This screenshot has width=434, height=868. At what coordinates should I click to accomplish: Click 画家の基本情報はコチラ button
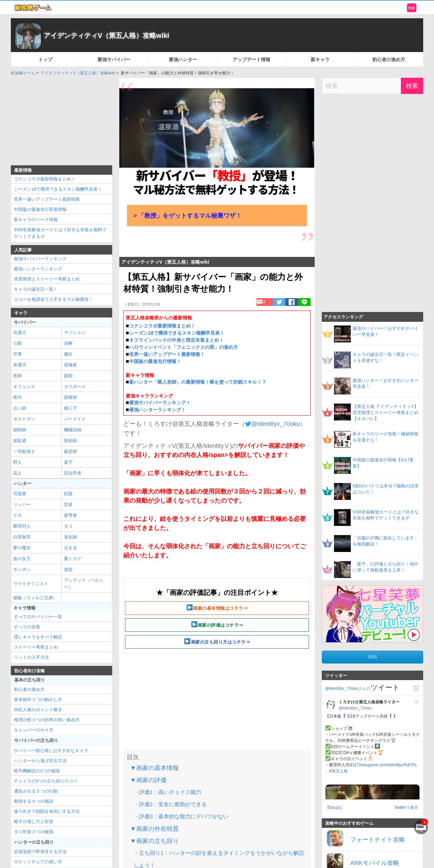(x=217, y=608)
